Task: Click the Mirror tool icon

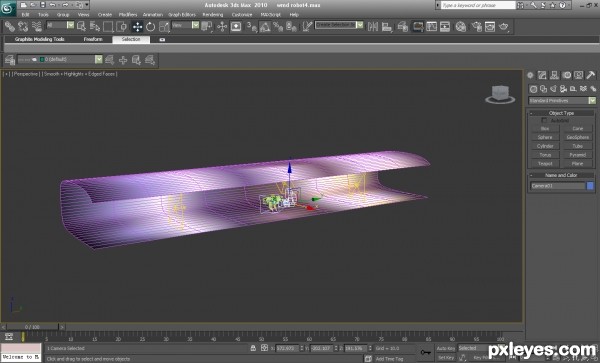Action: click(373, 26)
